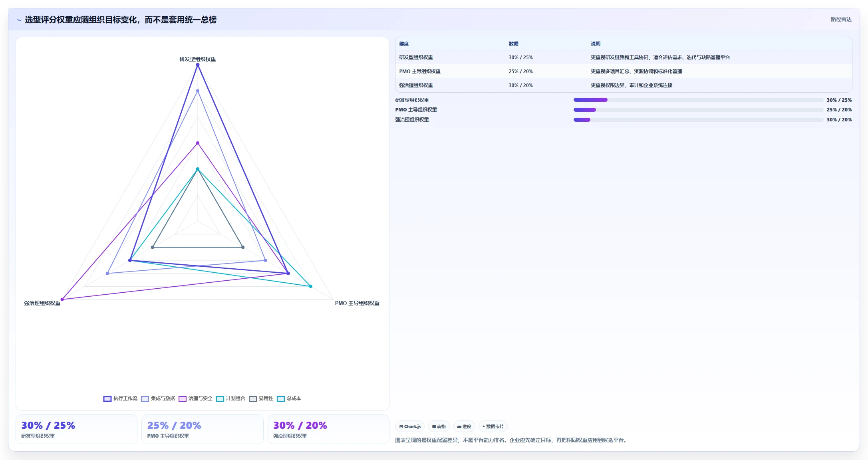
Task: Hide the 计划组合 dataset via legend
Action: pyautogui.click(x=220, y=399)
